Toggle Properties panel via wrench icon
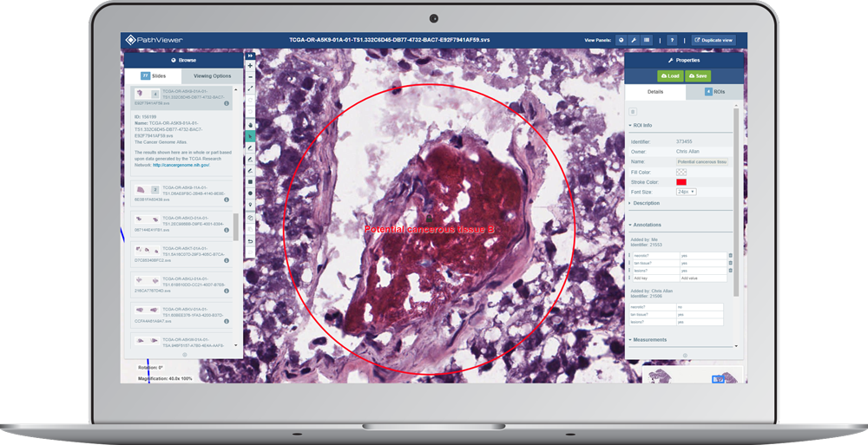 tap(634, 40)
